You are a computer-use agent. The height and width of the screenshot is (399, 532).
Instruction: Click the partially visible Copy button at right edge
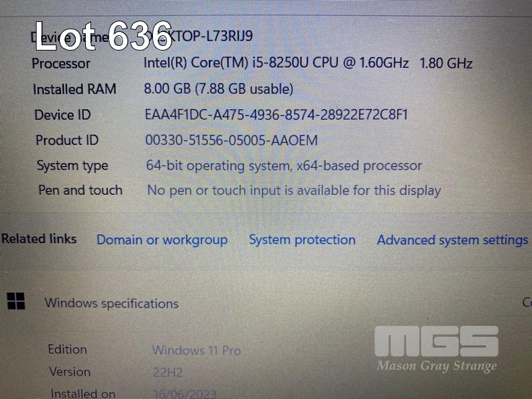click(527, 302)
